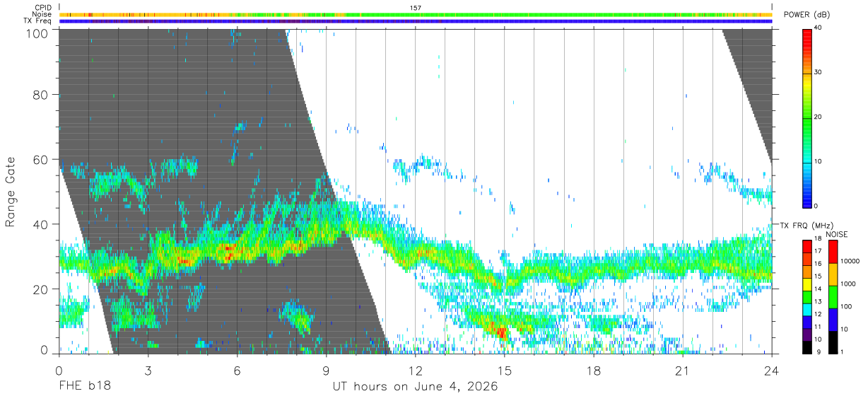The image size is (868, 401).
Task: Click the '1' tick on NOISE colorbar
Action: pos(840,351)
